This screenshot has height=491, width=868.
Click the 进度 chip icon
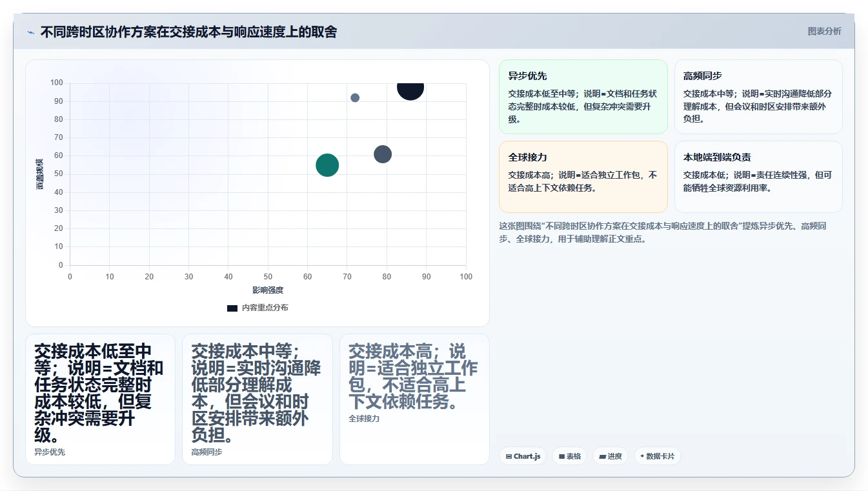[602, 456]
